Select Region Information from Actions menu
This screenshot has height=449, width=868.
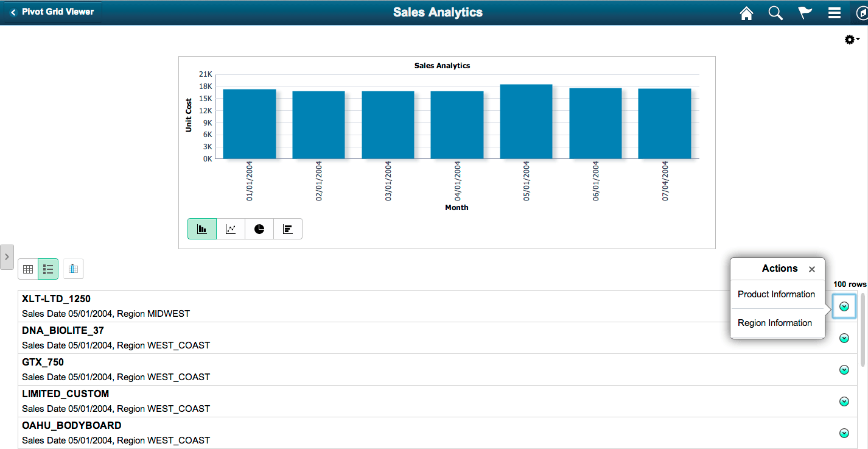click(774, 322)
